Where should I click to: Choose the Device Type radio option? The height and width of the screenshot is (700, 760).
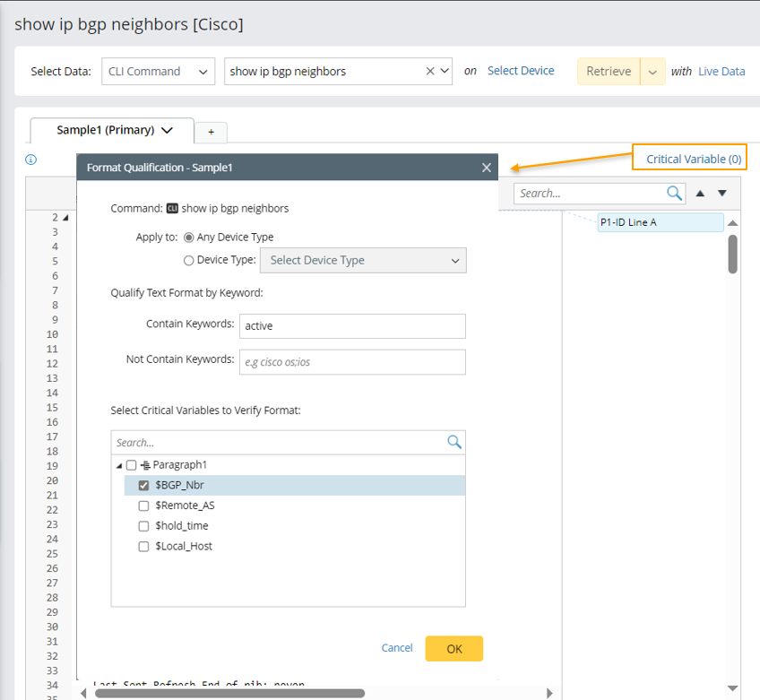(x=188, y=261)
